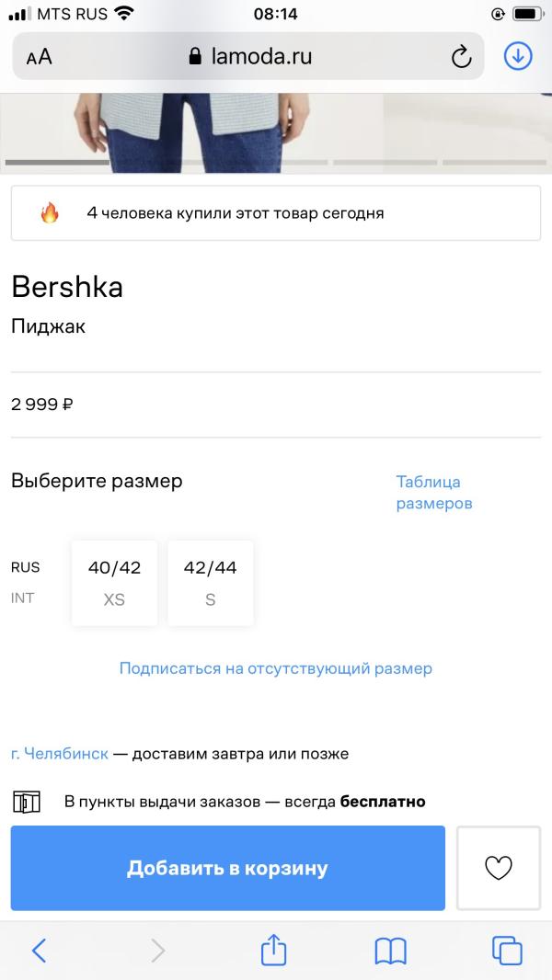Tap the Bershka brand name
Screen dimensions: 552x980
(x=67, y=287)
